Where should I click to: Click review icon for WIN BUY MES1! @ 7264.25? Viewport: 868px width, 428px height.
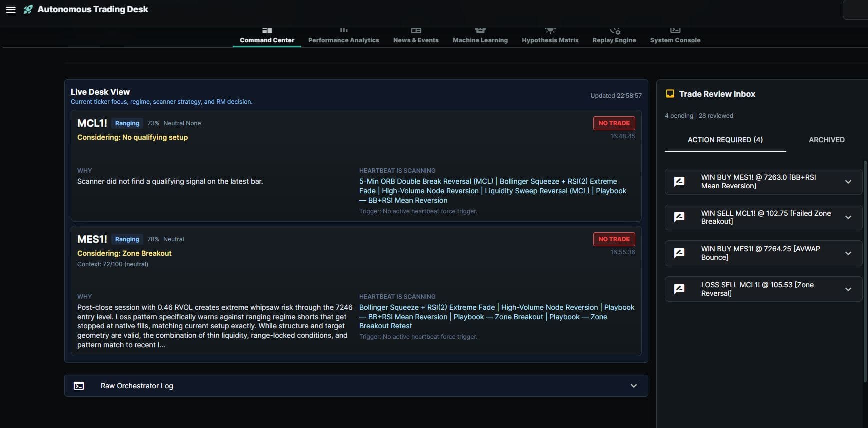(x=679, y=253)
